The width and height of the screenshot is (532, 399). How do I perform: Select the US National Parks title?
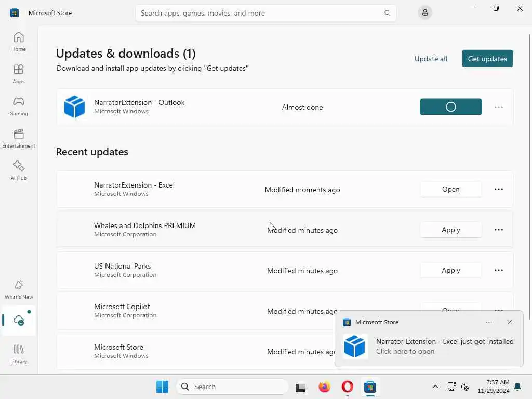(123, 266)
